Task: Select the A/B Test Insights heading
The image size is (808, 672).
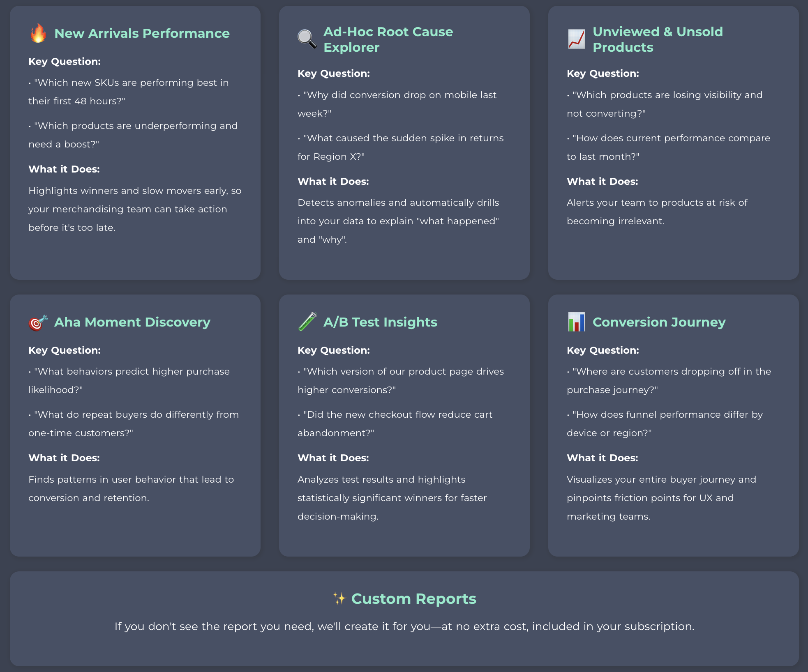Action: point(380,322)
